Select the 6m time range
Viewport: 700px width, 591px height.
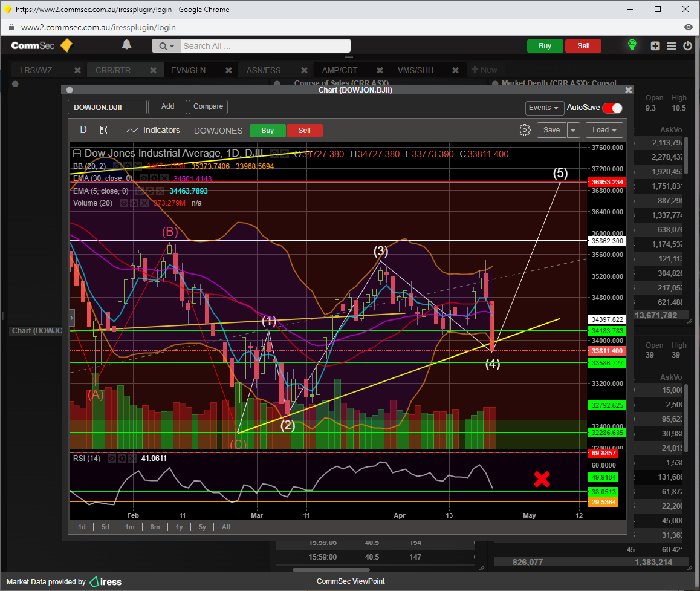[x=155, y=527]
